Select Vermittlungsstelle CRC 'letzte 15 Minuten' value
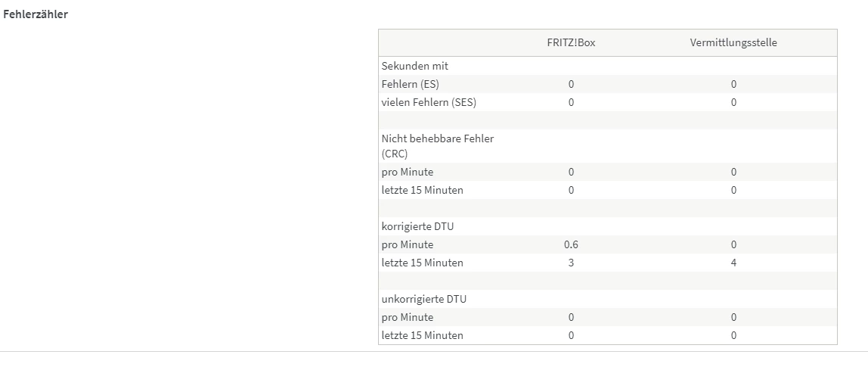This screenshot has height=367, width=868. point(733,190)
